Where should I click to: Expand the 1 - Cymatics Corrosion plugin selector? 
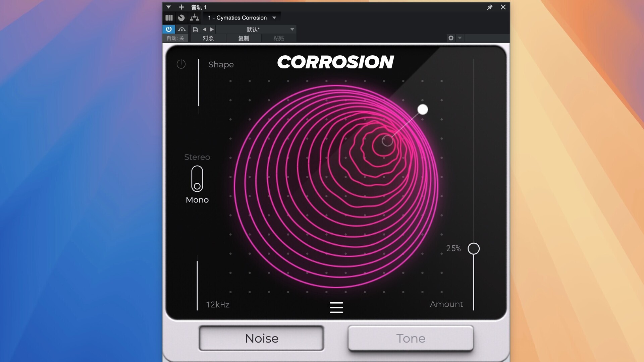coord(242,18)
